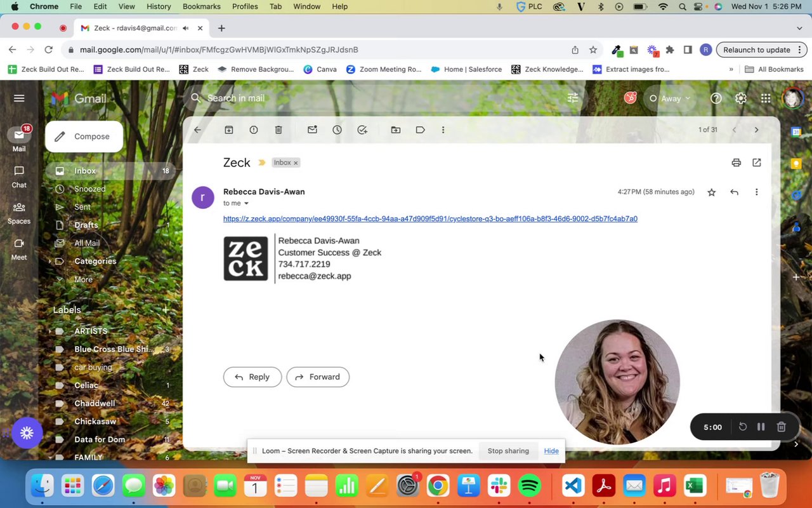This screenshot has height=508, width=812.
Task: Open Google Calendar side panel icon
Action: 796,131
